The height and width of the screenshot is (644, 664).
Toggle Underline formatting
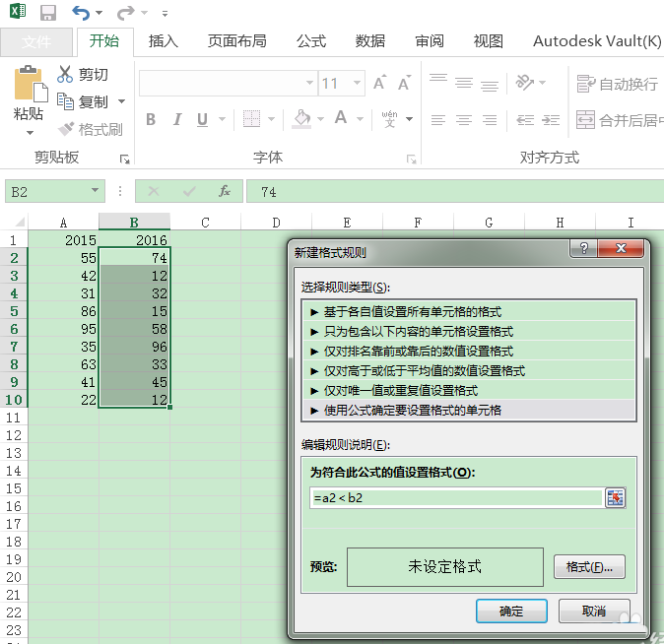(x=202, y=119)
